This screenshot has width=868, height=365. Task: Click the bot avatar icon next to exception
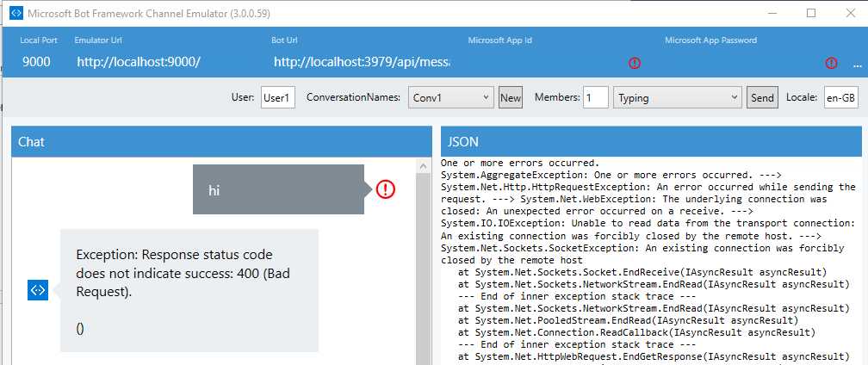click(x=38, y=290)
